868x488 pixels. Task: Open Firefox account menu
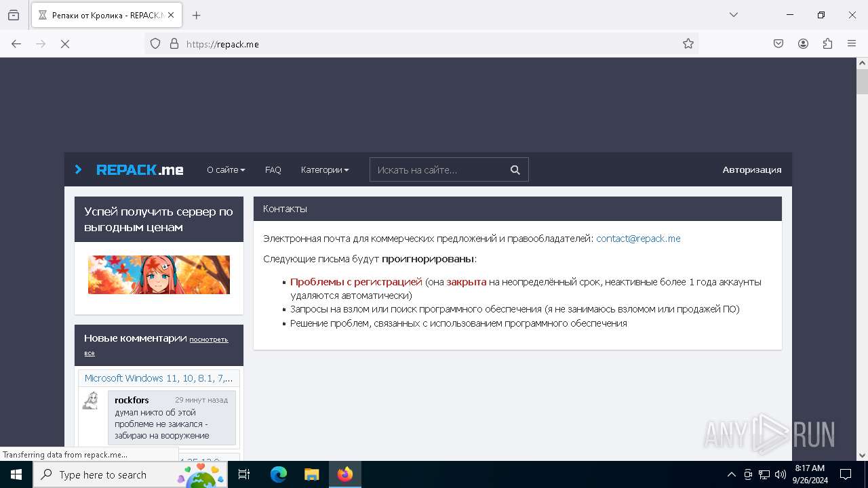803,43
